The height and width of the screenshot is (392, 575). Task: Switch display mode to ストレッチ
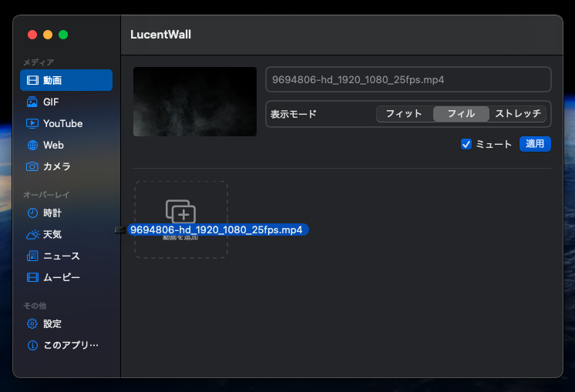click(518, 114)
